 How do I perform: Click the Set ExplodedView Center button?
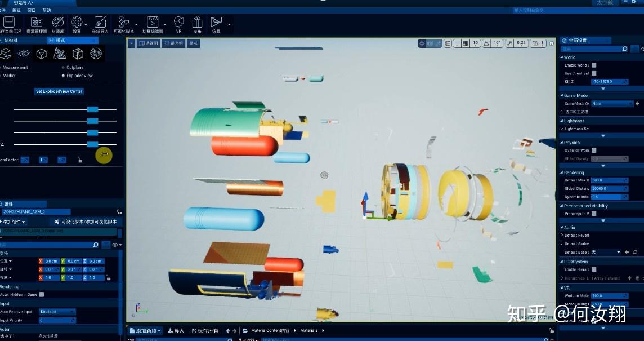tap(59, 91)
